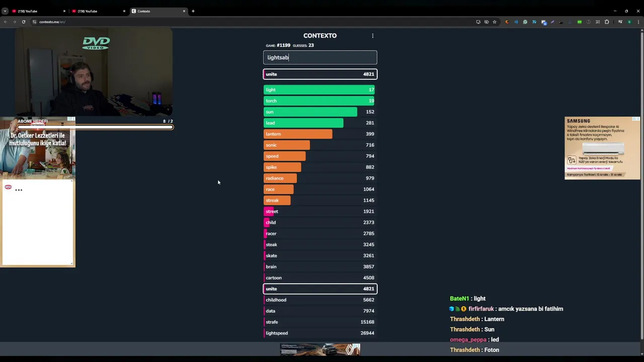Open the blue sound wave extension

[516, 22]
